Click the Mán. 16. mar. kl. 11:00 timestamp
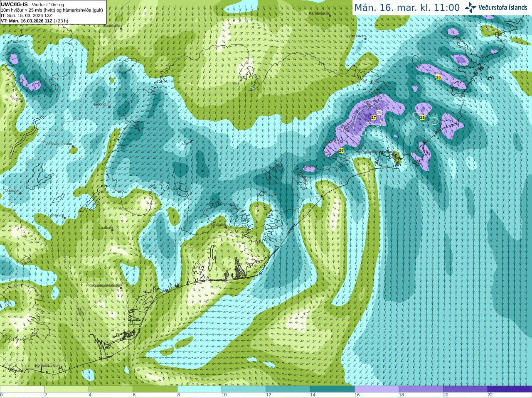The image size is (532, 398). pyautogui.click(x=407, y=8)
